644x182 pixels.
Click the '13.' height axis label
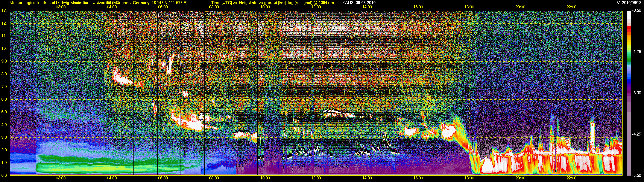4,10
